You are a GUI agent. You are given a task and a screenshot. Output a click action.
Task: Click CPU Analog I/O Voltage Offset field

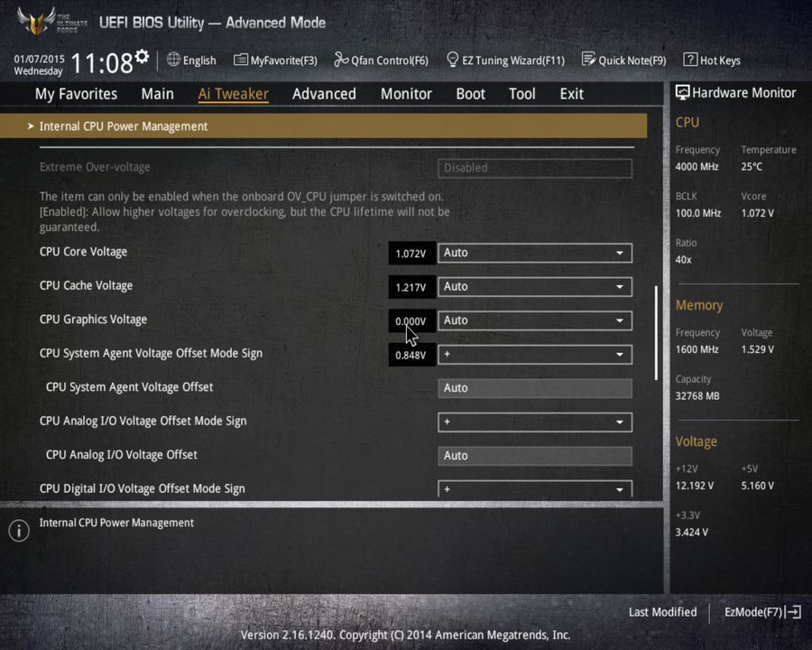tap(535, 456)
